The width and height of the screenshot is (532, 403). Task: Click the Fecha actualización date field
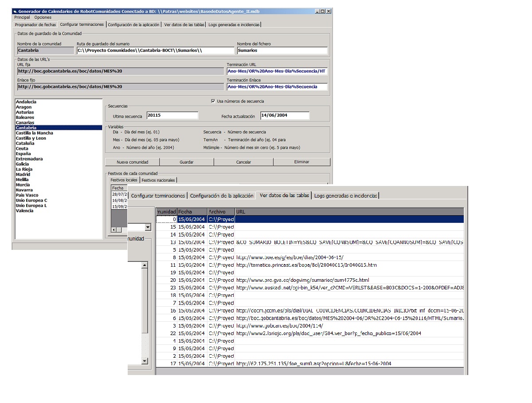point(285,116)
